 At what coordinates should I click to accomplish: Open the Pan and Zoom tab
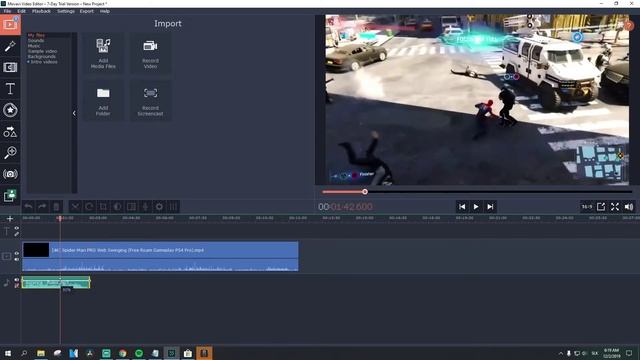(10, 153)
